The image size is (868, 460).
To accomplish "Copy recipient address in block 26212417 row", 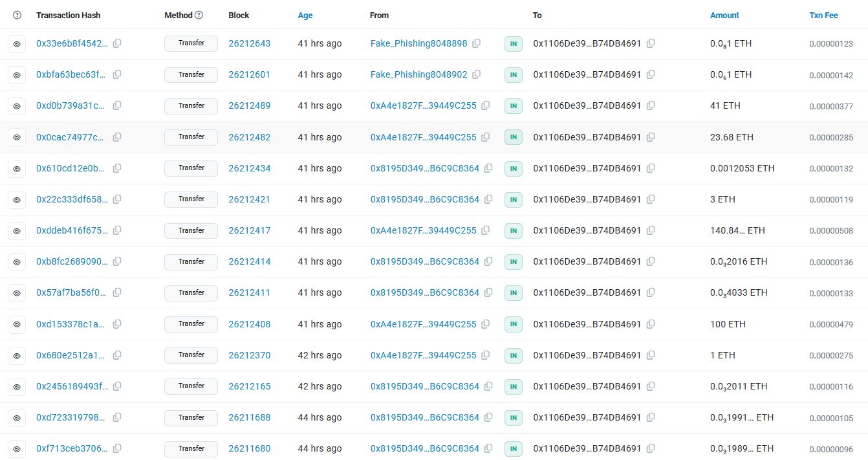I will [651, 230].
